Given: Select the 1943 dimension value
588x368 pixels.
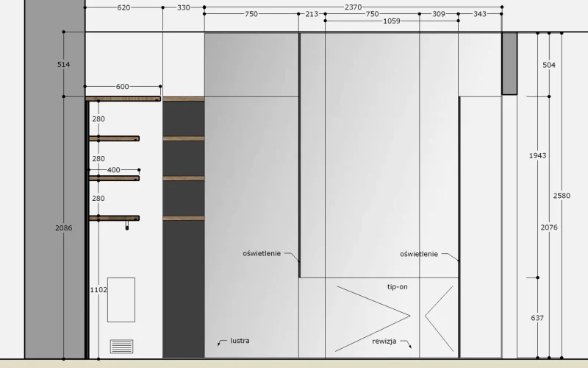Looking at the screenshot, I should pyautogui.click(x=538, y=155).
